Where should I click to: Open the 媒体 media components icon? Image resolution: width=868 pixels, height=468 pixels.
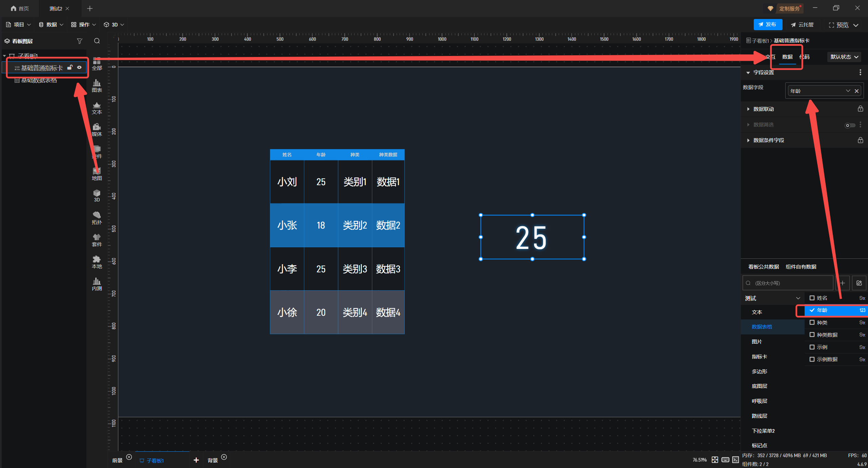(97, 130)
